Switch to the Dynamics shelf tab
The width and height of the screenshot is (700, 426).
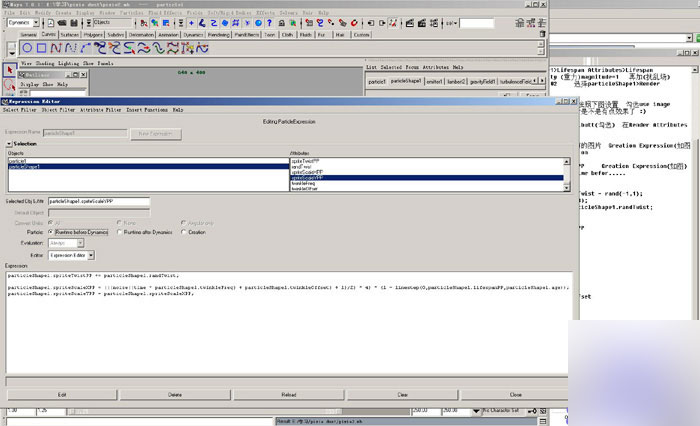pyautogui.click(x=193, y=34)
